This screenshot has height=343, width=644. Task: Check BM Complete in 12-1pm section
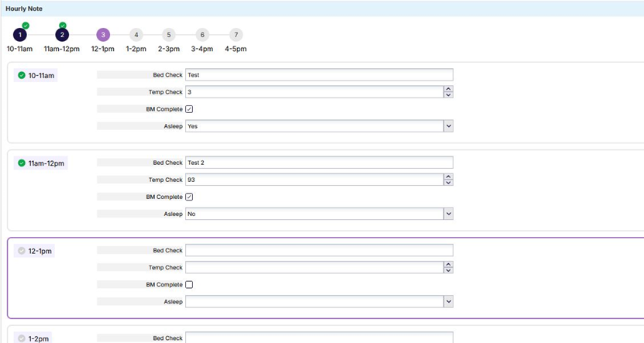(189, 285)
